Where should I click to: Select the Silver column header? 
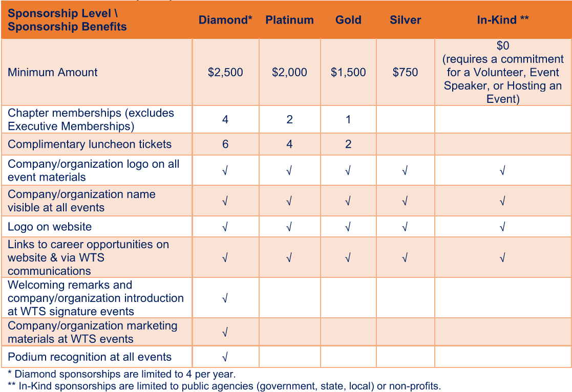click(405, 20)
